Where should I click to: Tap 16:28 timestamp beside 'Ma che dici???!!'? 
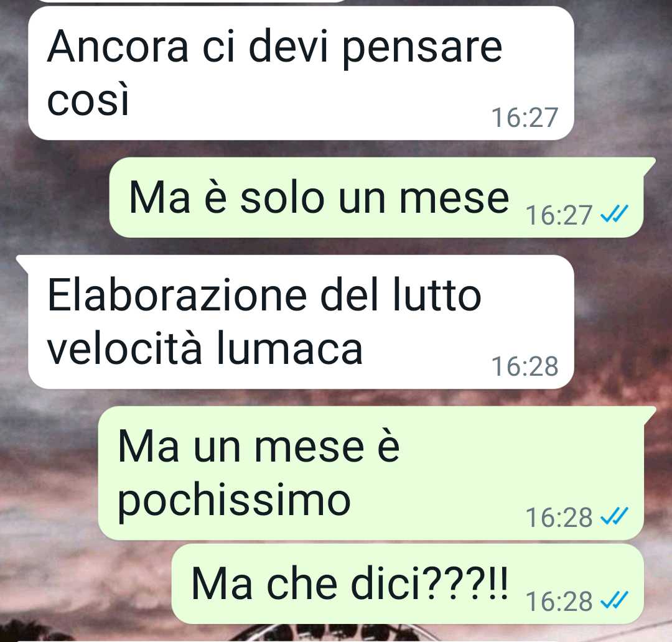point(559,602)
